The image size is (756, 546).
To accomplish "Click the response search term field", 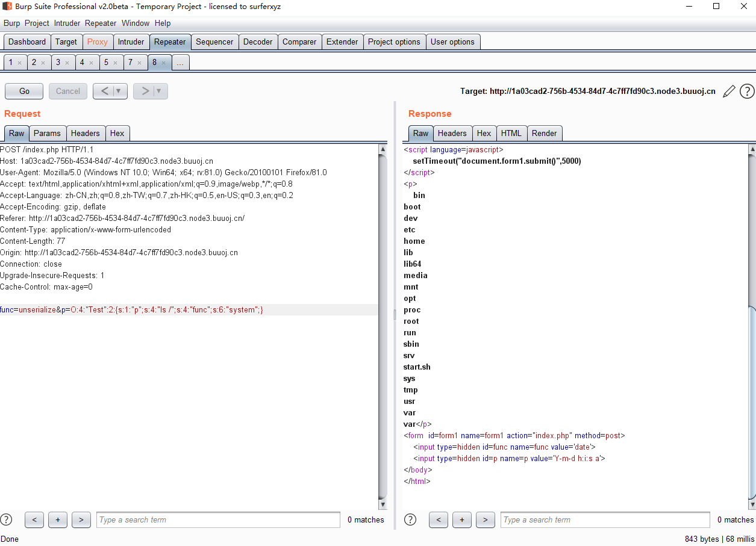I will [605, 520].
